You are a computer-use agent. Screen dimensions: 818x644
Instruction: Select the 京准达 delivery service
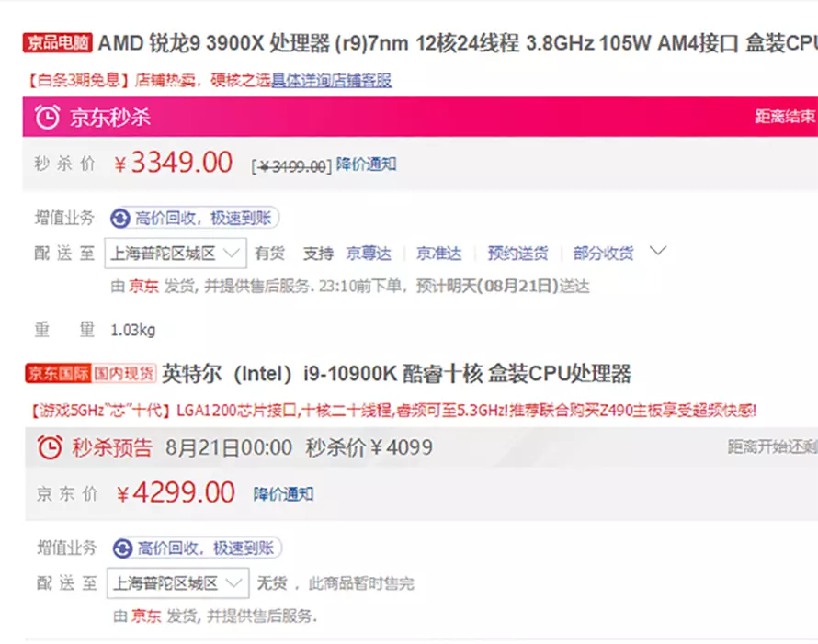[x=438, y=254]
